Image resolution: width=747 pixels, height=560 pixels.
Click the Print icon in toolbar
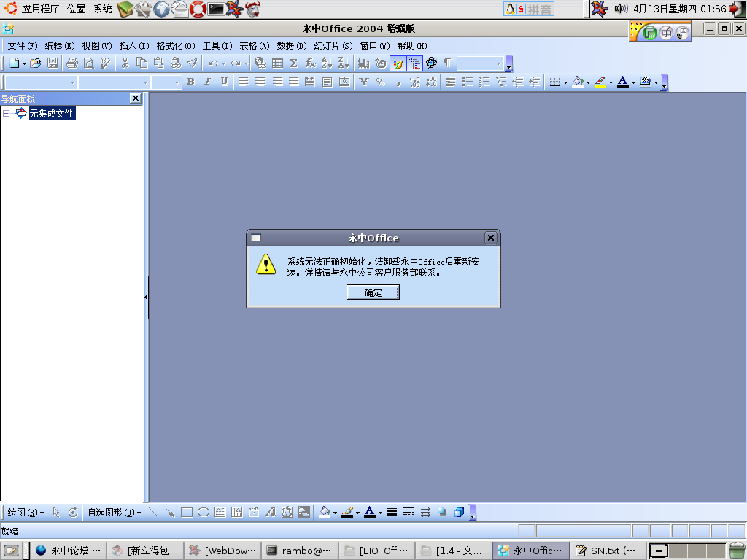pos(72,63)
